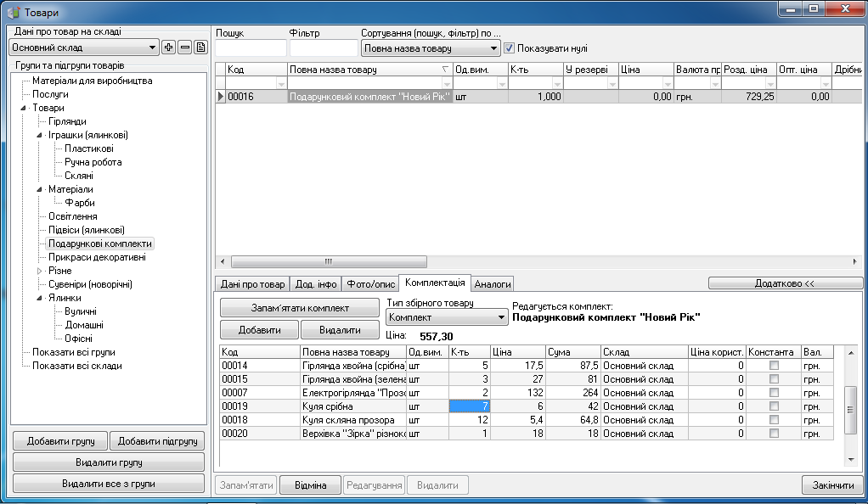868x504 pixels.
Task: Check Константа box for Куля срібна row
Action: pos(773,406)
